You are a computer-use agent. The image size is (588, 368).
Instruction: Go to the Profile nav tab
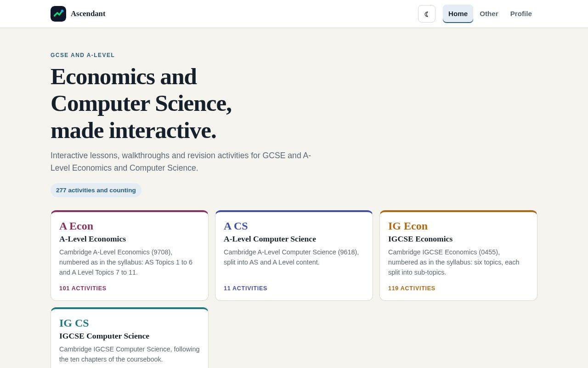pyautogui.click(x=521, y=14)
